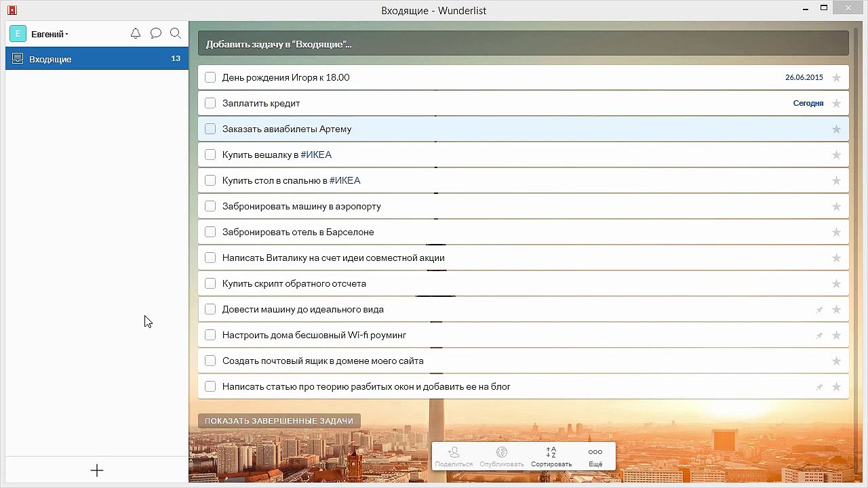
Task: Expand the 'Евгений' account dropdown
Action: point(50,34)
